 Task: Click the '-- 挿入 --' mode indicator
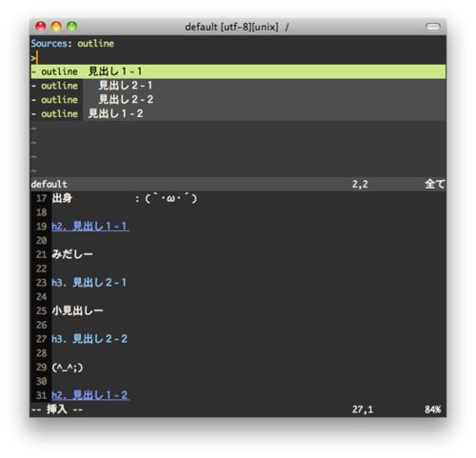click(57, 409)
